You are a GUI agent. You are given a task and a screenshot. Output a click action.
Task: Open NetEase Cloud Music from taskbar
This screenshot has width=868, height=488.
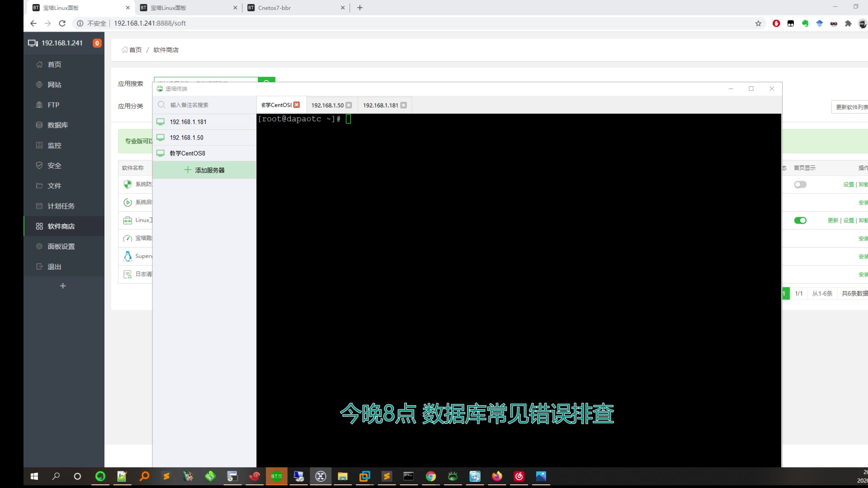click(519, 476)
